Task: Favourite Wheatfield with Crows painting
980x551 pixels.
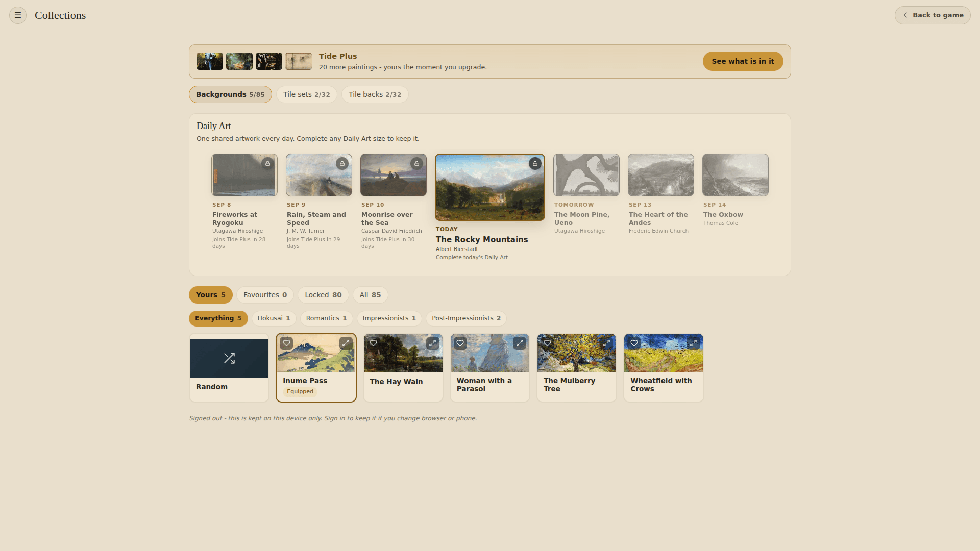Action: pos(634,343)
